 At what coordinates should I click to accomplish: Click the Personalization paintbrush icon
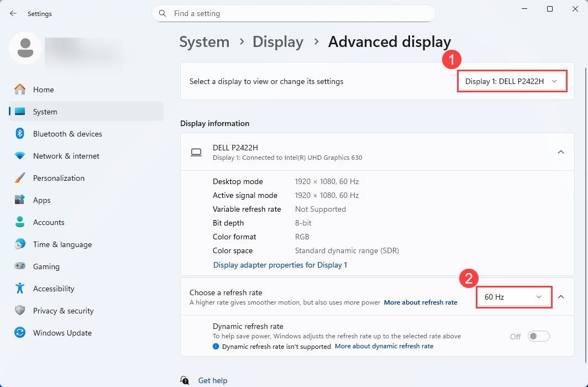click(20, 178)
